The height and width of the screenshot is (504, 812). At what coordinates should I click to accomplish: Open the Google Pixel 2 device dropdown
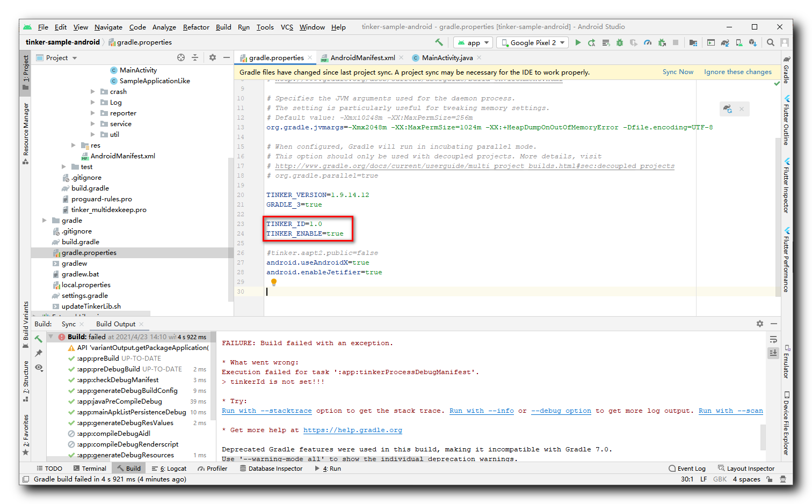click(532, 42)
